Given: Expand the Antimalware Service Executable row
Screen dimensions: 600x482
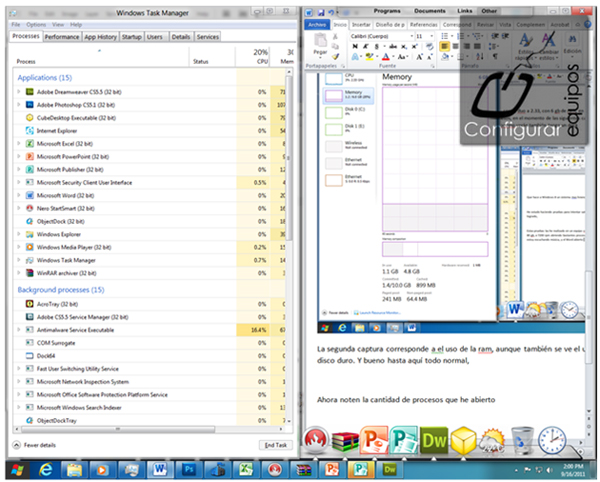Looking at the screenshot, I should point(19,329).
